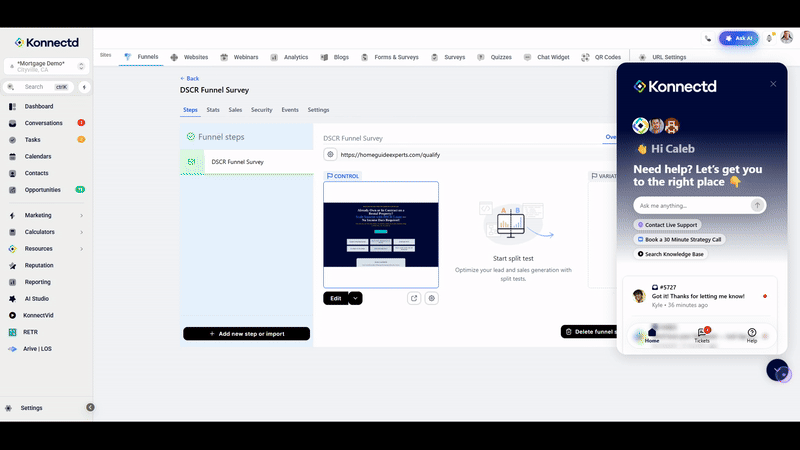Screen dimensions: 800x450
Task: Open Reporting in the sidebar
Action: coord(37,282)
